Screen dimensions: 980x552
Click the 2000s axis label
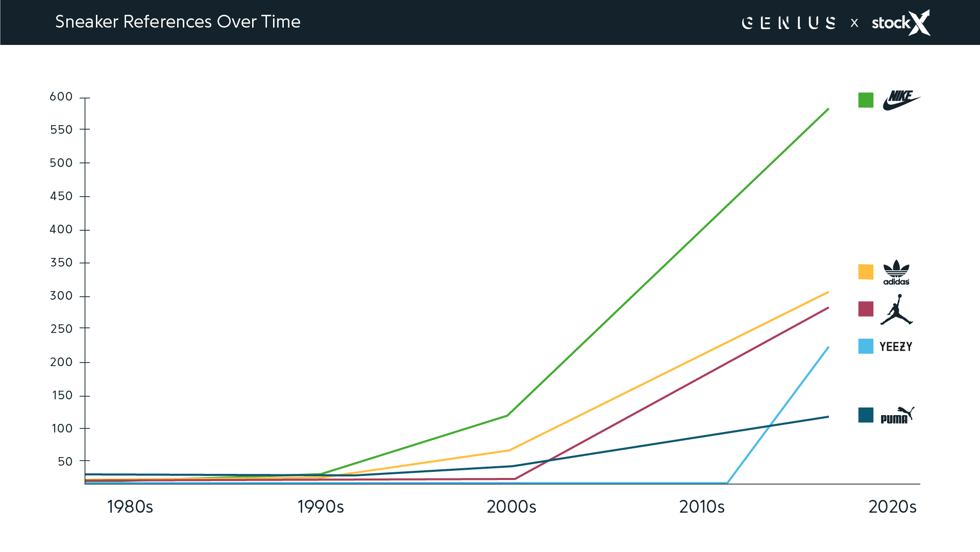[511, 507]
